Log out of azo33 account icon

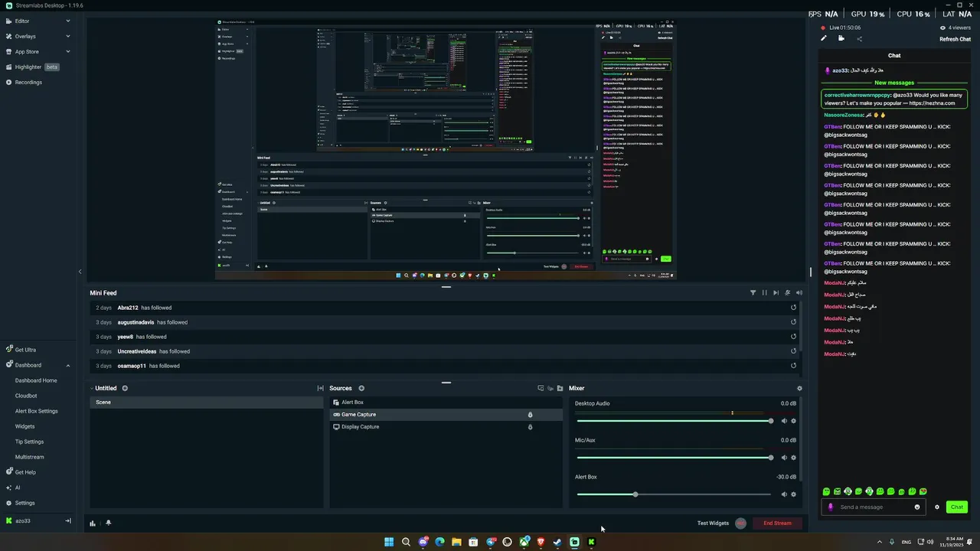pos(67,521)
